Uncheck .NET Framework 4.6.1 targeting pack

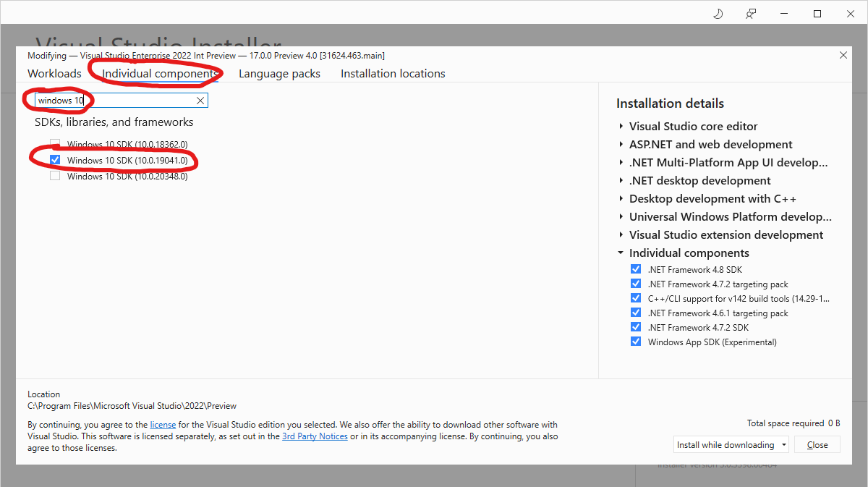click(x=635, y=312)
